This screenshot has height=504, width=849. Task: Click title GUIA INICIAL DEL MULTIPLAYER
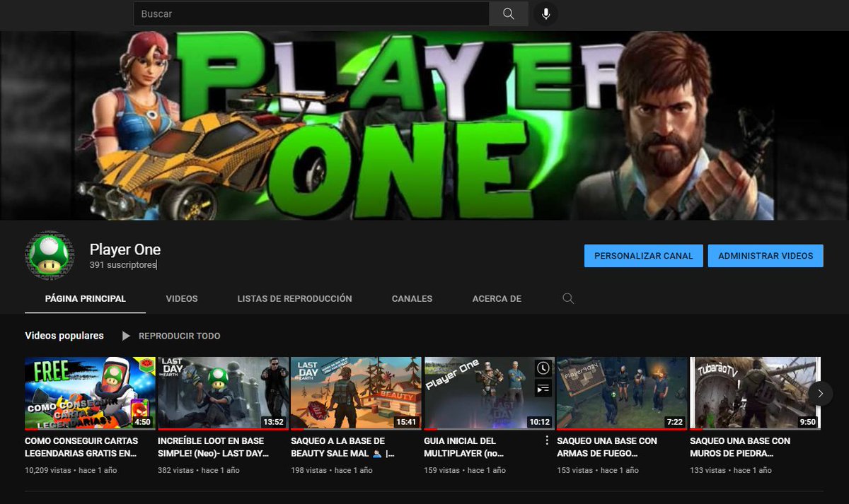click(x=465, y=447)
